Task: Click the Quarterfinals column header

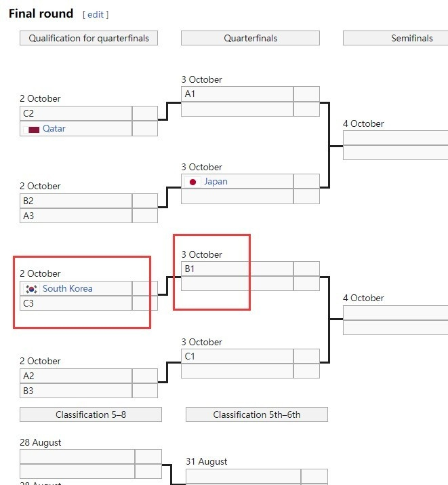Action: [250, 38]
